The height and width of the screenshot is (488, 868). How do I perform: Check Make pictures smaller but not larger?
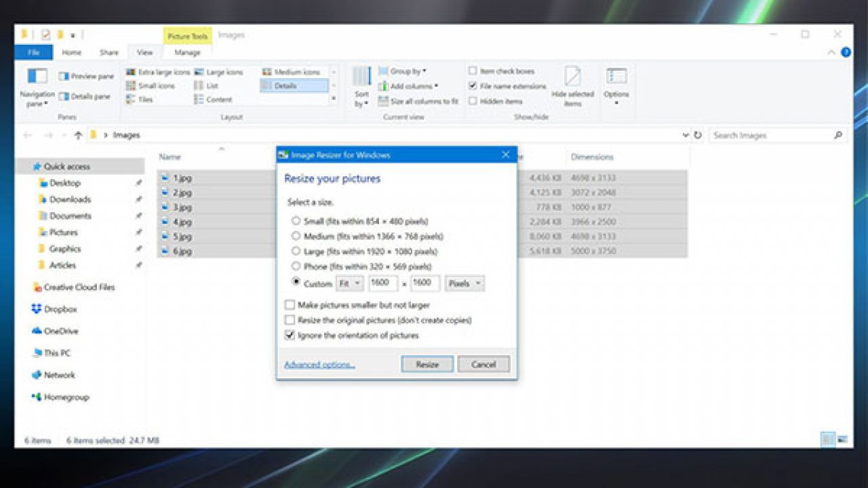point(290,305)
